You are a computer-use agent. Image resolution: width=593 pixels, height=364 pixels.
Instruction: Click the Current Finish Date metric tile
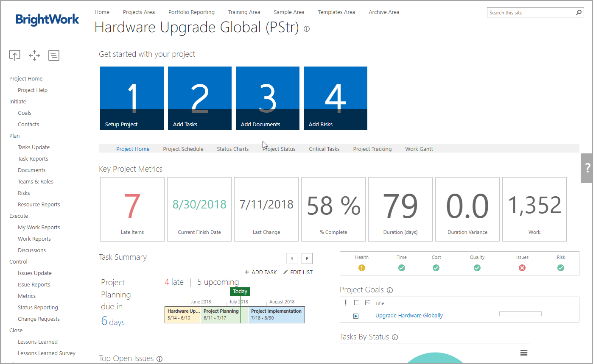199,209
